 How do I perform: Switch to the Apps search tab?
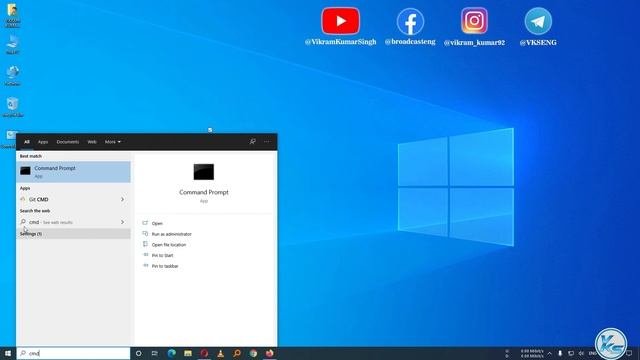tap(43, 142)
